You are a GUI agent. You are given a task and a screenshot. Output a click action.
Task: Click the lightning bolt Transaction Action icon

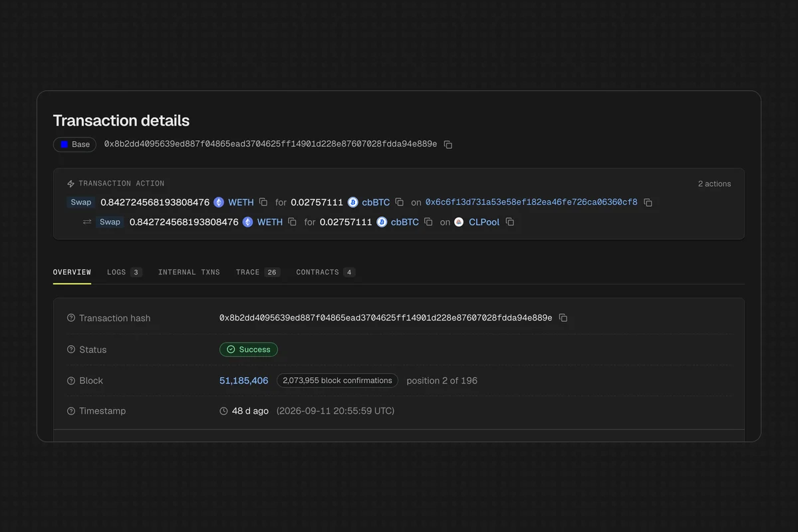[x=71, y=184]
